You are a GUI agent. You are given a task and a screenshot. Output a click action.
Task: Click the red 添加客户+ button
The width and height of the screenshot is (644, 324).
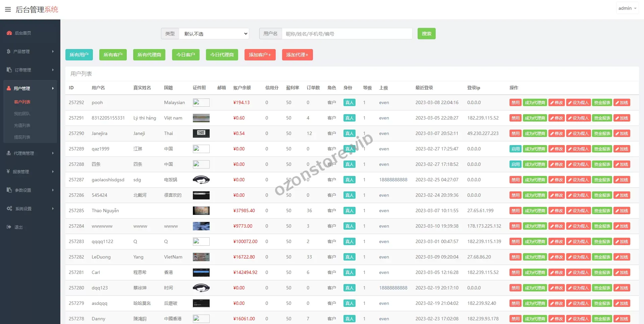click(260, 55)
